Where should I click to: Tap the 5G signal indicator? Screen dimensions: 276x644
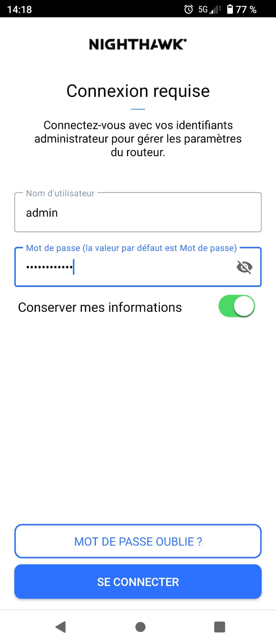click(x=210, y=9)
